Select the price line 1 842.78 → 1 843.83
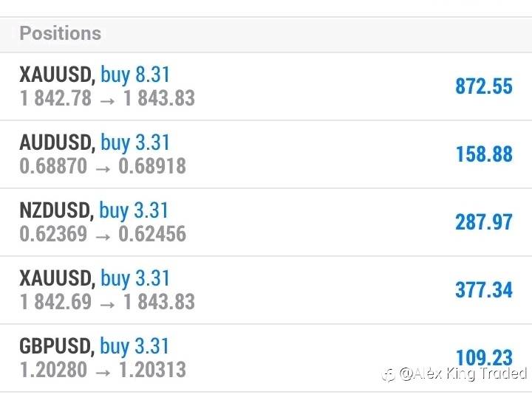532x400 pixels. (x=107, y=98)
